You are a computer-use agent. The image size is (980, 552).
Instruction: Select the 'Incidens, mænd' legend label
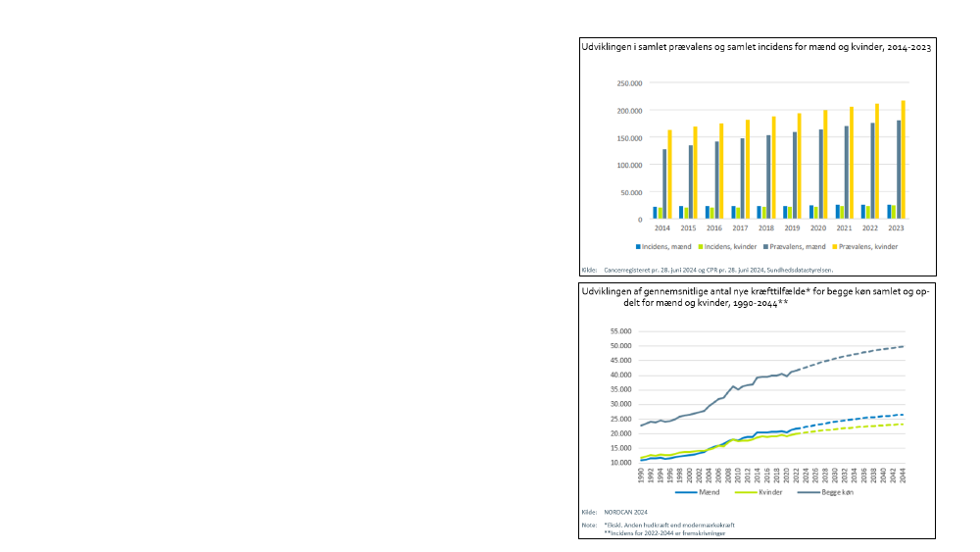coord(666,247)
